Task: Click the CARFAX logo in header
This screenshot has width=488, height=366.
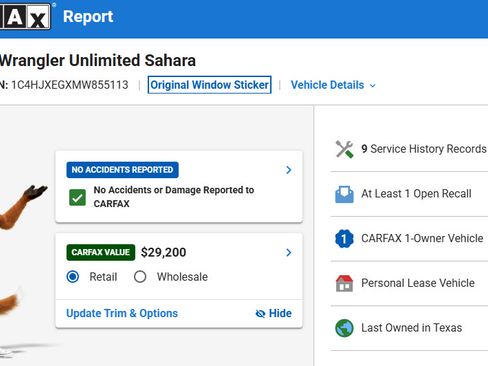Action: tap(25, 16)
